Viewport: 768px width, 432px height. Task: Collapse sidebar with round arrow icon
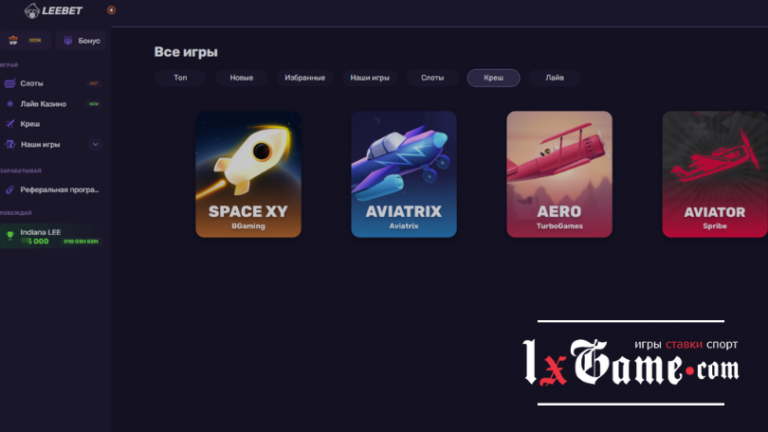click(x=111, y=10)
